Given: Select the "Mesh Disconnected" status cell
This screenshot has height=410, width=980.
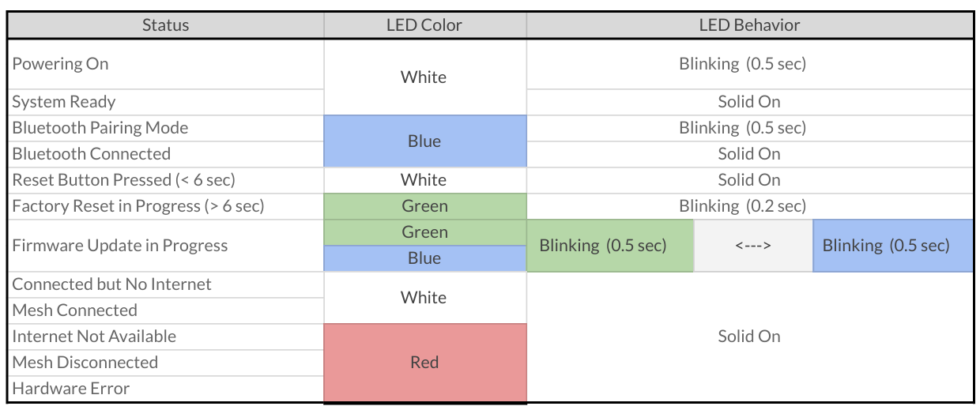Looking at the screenshot, I should (165, 363).
